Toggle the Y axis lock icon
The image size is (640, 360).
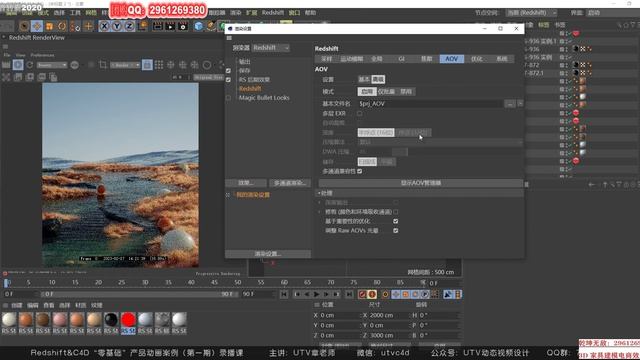point(117,27)
